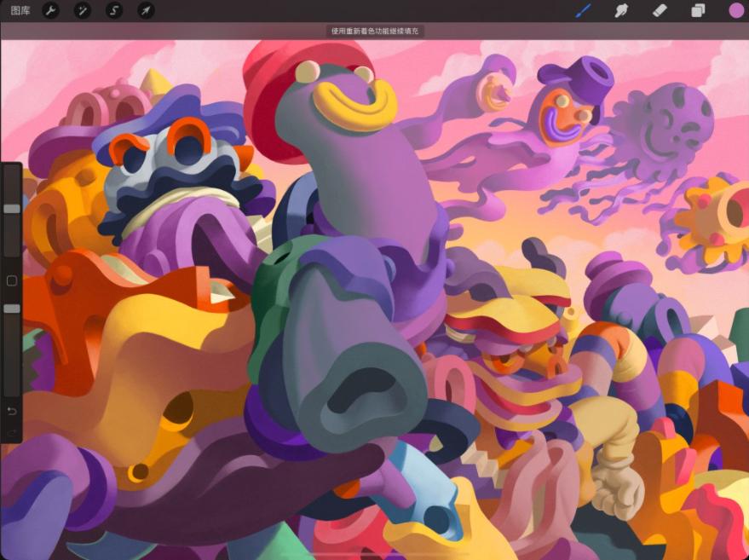Return to the Gallery via 图库
The height and width of the screenshot is (560, 749).
[x=21, y=11]
